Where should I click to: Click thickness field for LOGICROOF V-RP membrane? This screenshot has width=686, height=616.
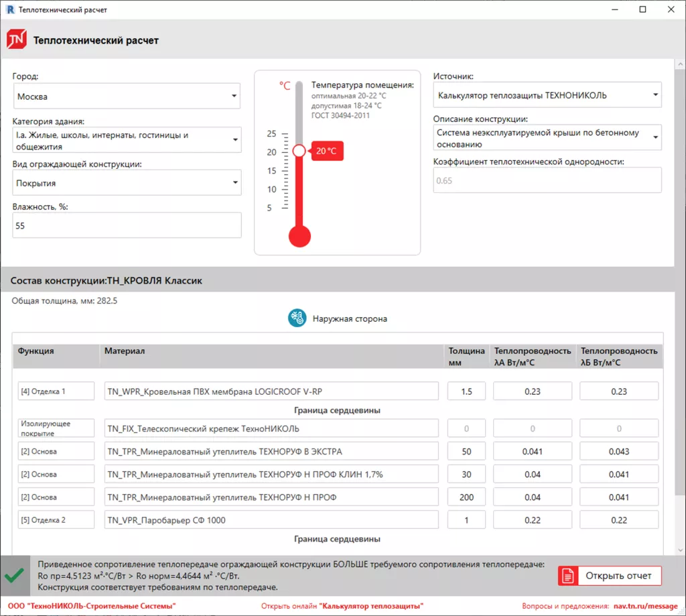(x=466, y=391)
